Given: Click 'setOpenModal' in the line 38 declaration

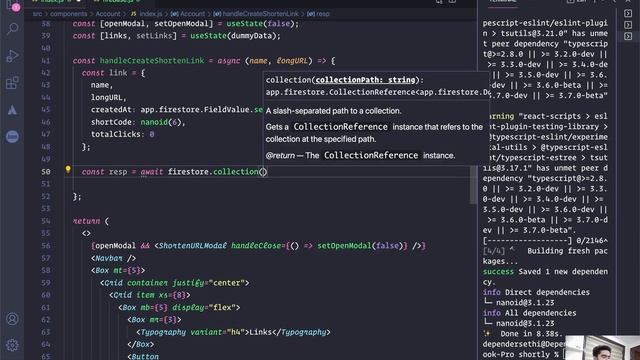Looking at the screenshot, I should pos(183,24).
